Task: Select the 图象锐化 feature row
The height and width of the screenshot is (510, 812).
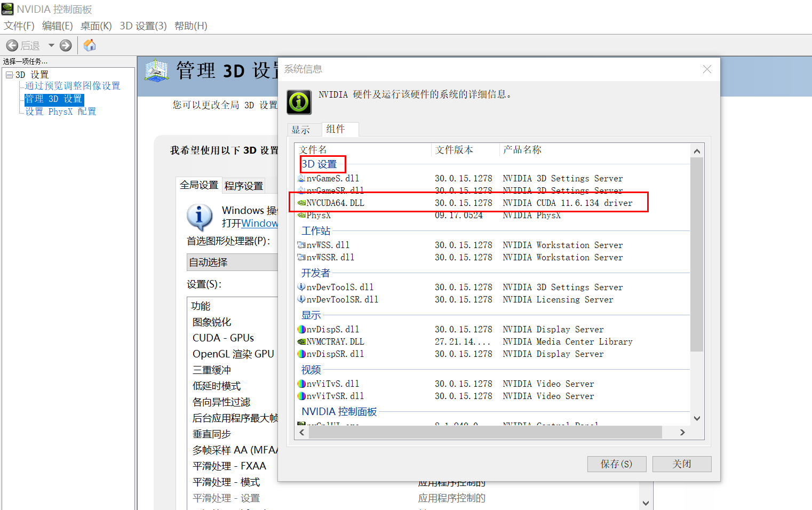Action: pos(212,322)
